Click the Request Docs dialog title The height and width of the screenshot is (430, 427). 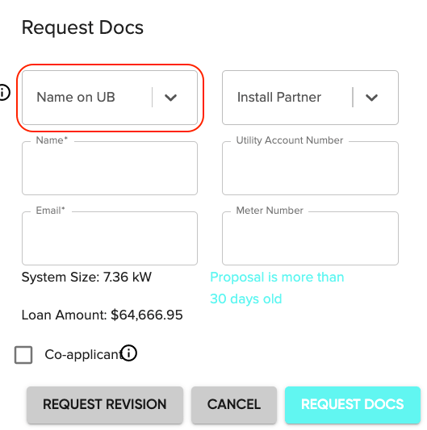coord(83,27)
